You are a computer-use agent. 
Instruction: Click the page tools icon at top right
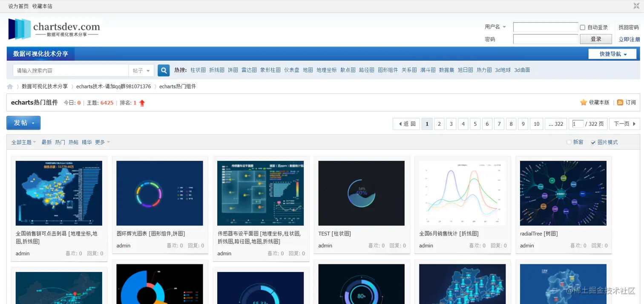tap(636, 6)
